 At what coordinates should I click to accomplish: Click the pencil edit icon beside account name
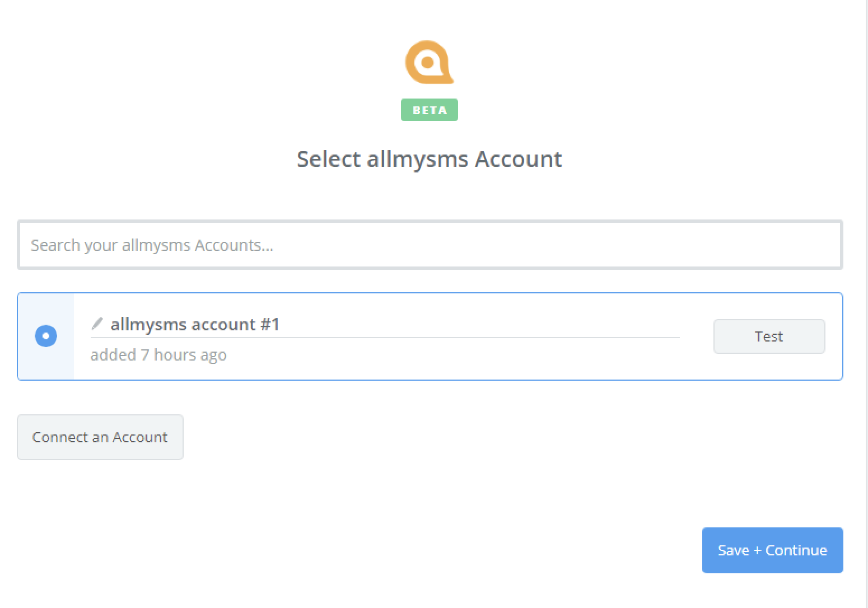(97, 324)
